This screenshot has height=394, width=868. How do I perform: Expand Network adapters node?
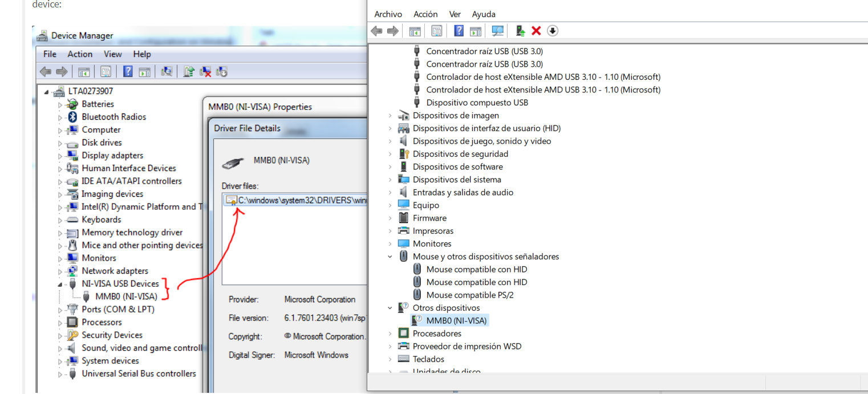tap(60, 271)
